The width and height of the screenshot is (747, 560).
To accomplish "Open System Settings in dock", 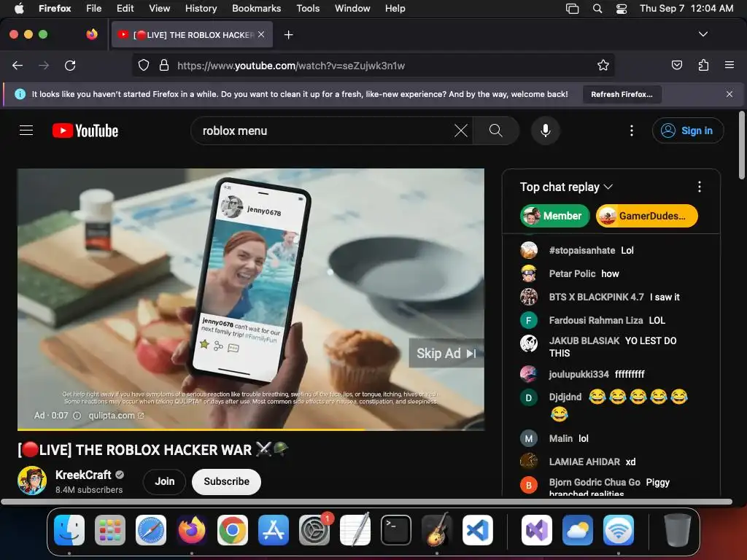I will [x=314, y=530].
